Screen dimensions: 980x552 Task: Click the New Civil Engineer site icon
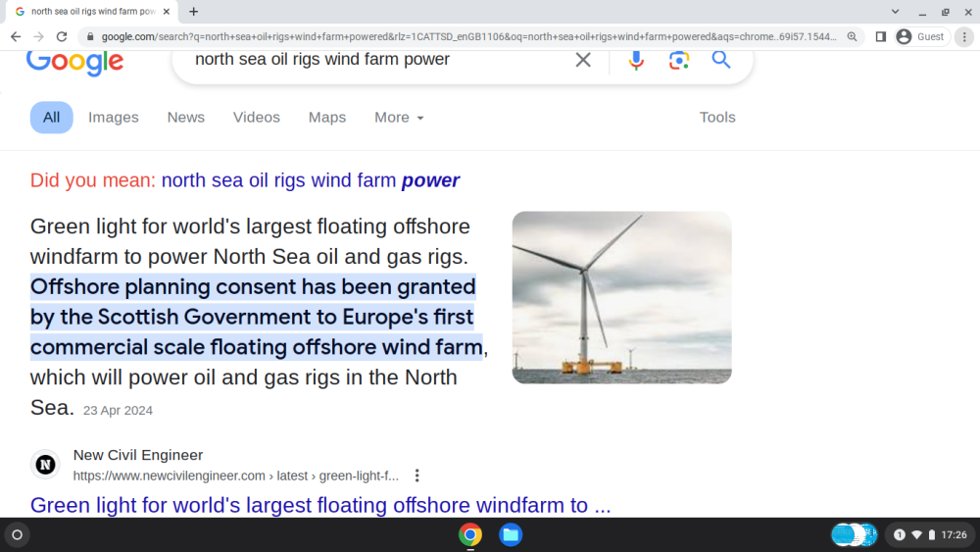[45, 465]
